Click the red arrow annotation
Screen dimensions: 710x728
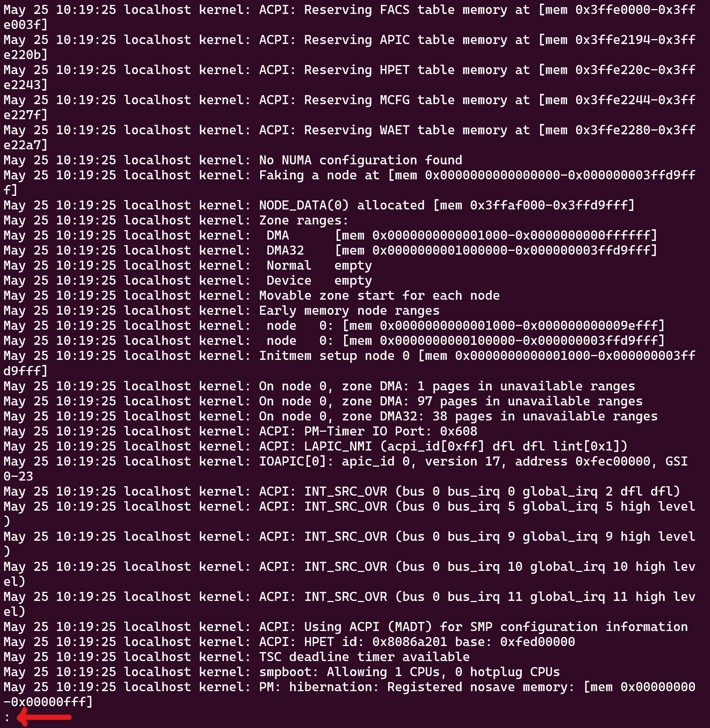pyautogui.click(x=44, y=717)
